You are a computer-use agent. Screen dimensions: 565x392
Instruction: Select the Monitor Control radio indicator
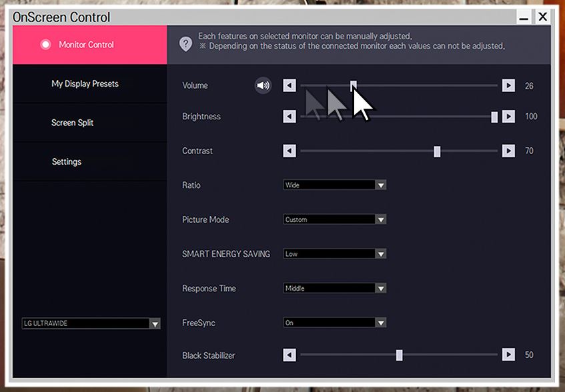point(46,44)
